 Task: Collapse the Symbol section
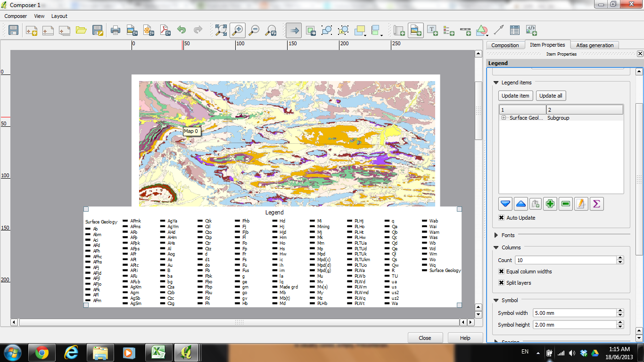coord(496,300)
